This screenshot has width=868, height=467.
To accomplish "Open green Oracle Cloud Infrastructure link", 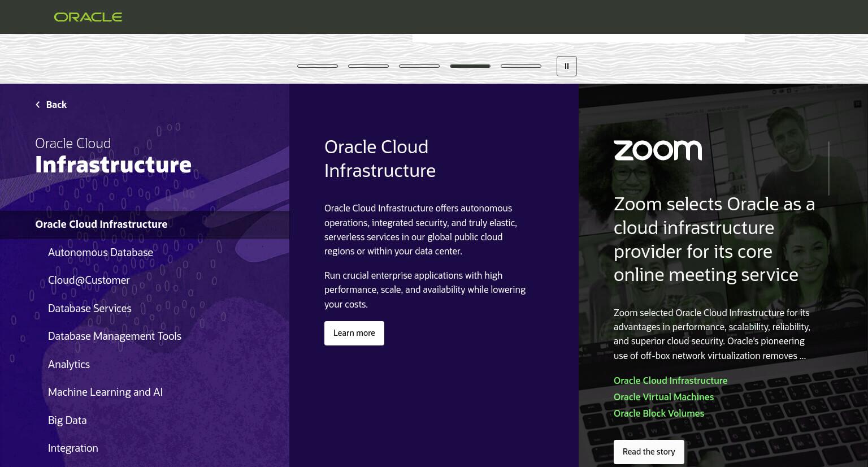I will (671, 380).
